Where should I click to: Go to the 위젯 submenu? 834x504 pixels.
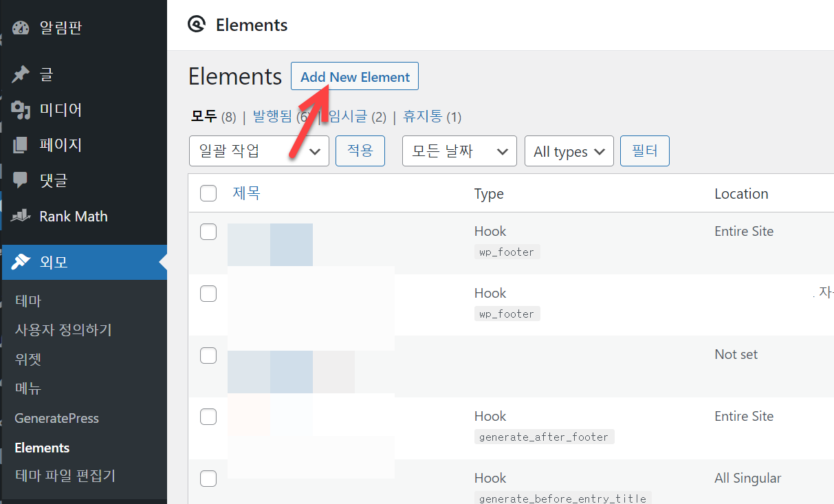[28, 359]
